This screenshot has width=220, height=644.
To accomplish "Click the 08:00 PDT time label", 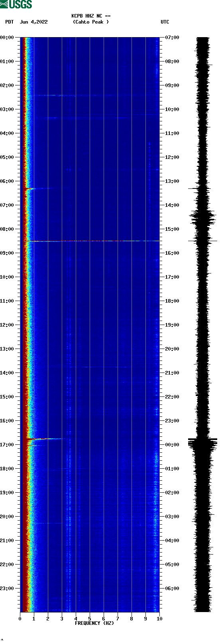I will pyautogui.click(x=7, y=229).
